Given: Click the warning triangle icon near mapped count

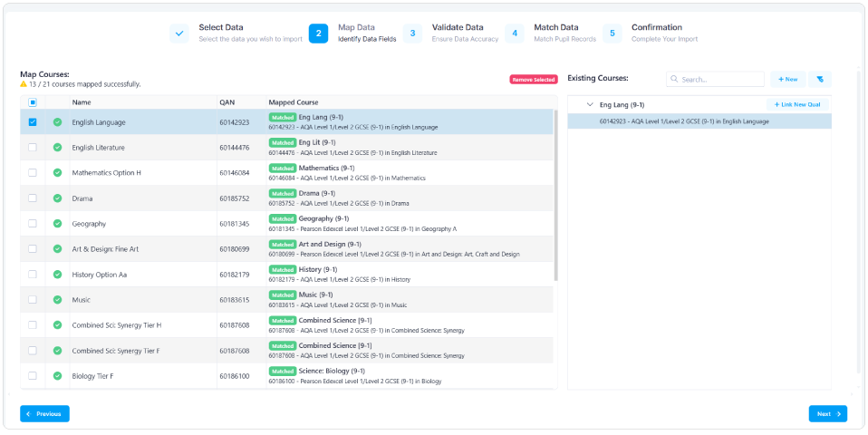Looking at the screenshot, I should pos(24,84).
